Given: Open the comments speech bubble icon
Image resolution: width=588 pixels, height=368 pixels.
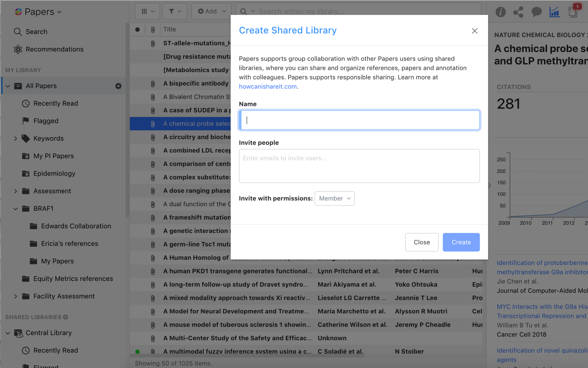Looking at the screenshot, I should 536,12.
